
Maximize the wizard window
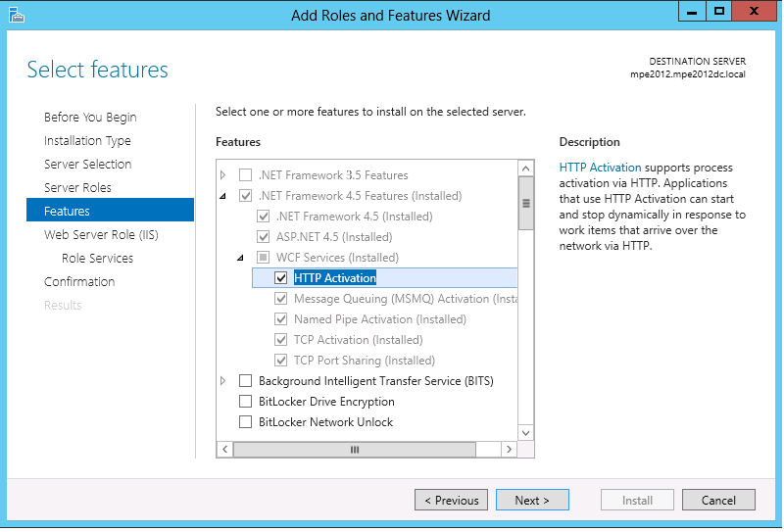[720, 11]
